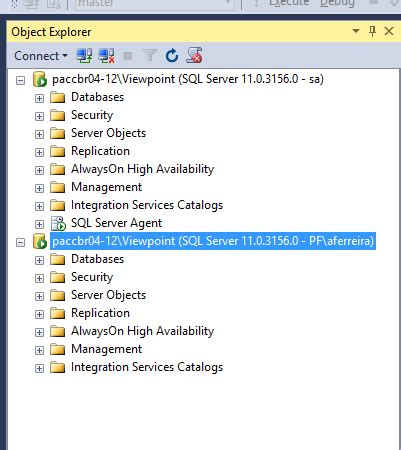Select Databases text under sa connection
The height and width of the screenshot is (450, 401).
pos(97,97)
